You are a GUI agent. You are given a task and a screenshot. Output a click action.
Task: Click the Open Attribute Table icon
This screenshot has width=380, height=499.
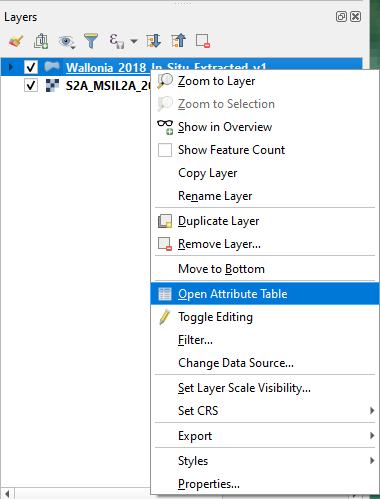(x=165, y=294)
